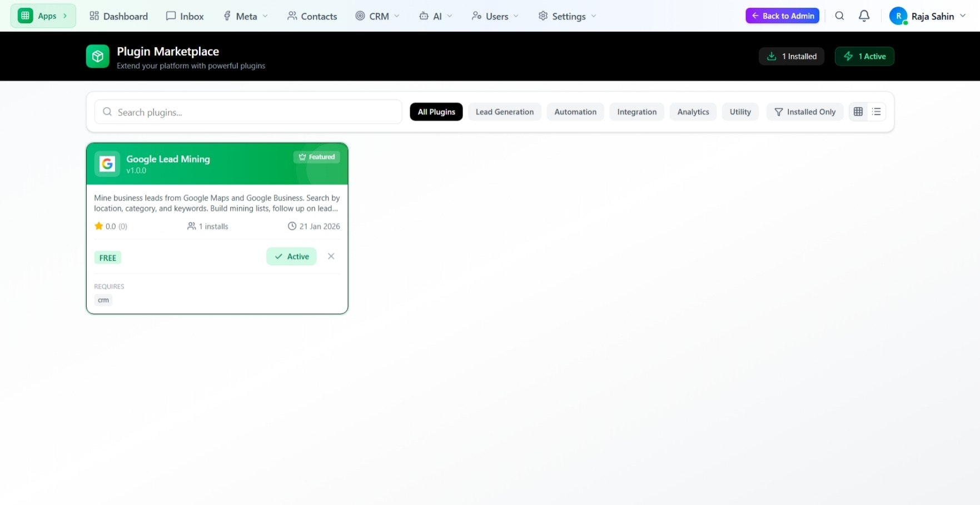980x505 pixels.
Task: Open the Google Lead Mining plugin title
Action: pos(168,159)
